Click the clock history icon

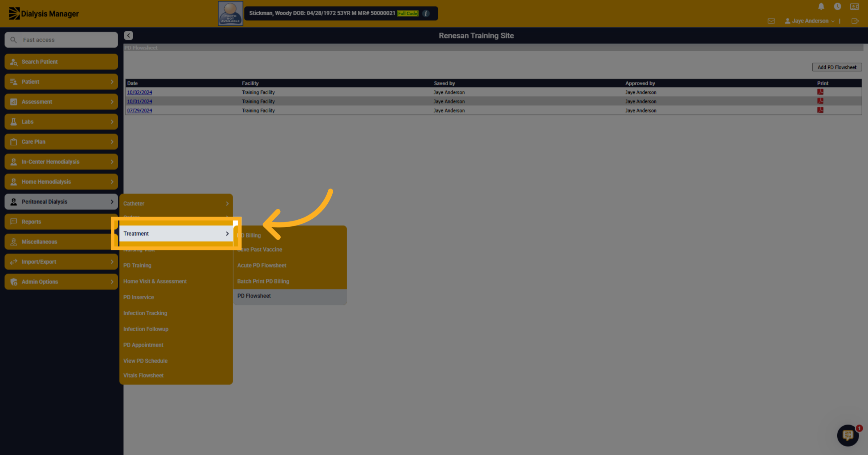(837, 7)
